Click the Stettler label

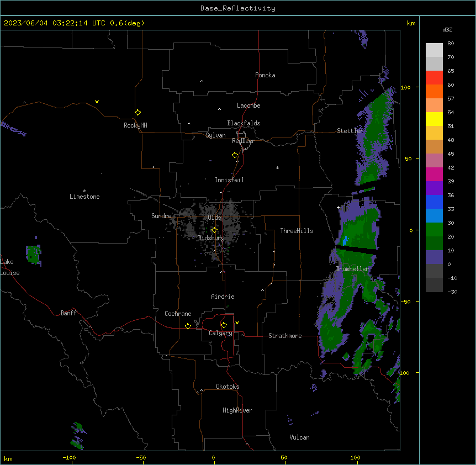pyautogui.click(x=350, y=131)
